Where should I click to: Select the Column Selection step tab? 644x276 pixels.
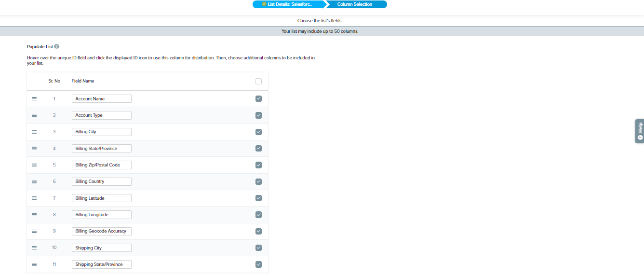coord(355,4)
